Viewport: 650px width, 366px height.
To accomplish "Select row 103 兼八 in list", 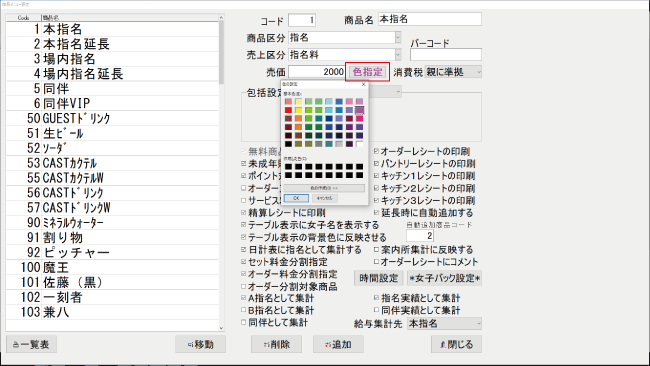I will pyautogui.click(x=112, y=312).
